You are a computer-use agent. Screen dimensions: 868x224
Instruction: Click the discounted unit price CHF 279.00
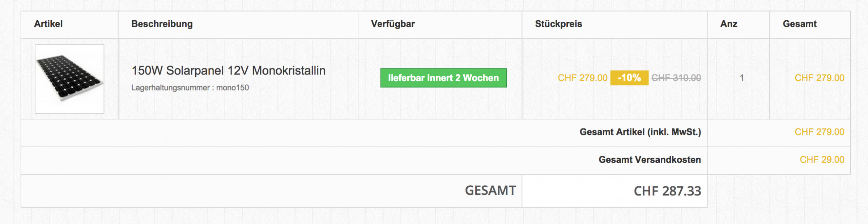tap(583, 78)
